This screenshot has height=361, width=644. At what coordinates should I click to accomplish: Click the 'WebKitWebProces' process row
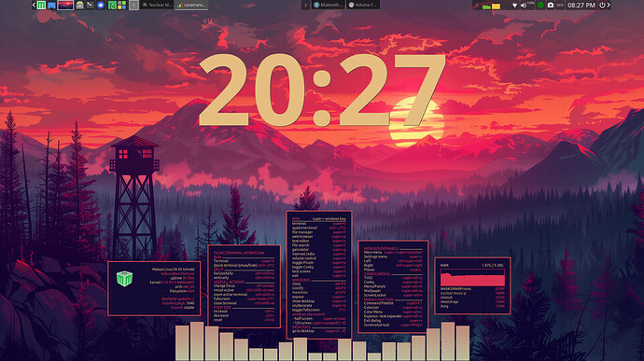472,289
